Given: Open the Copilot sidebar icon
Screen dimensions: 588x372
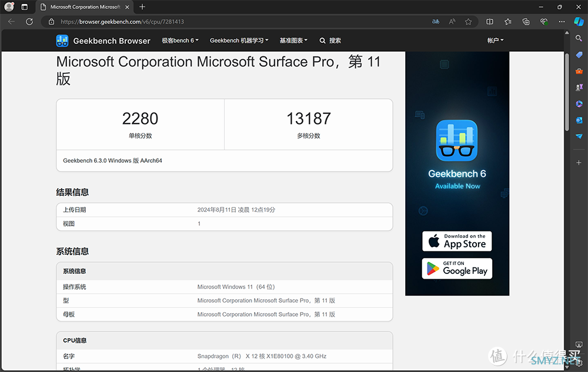Looking at the screenshot, I should (579, 22).
